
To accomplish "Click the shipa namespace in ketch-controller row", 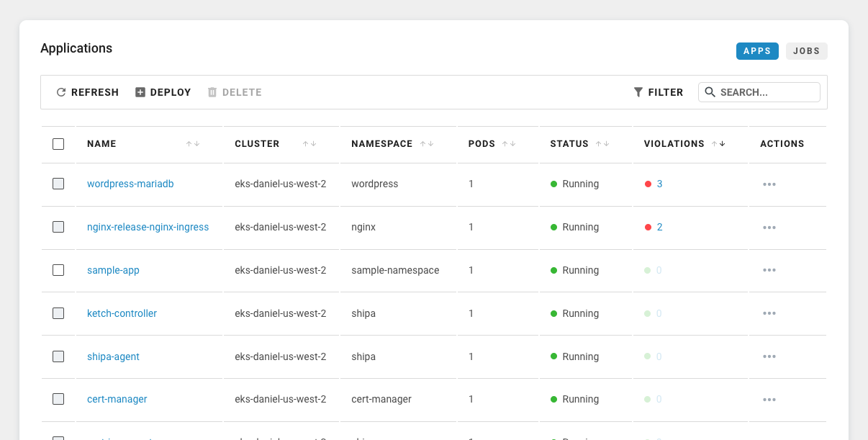I will coord(363,313).
